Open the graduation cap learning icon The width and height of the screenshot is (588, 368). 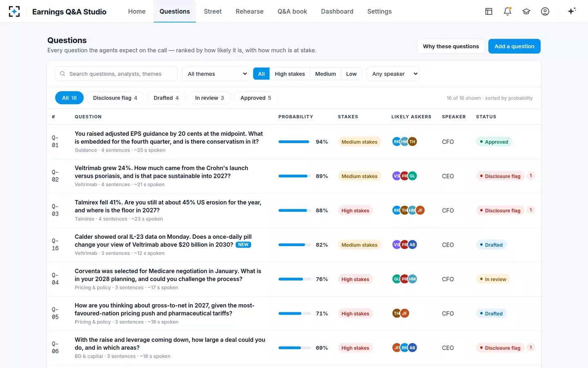(x=526, y=11)
